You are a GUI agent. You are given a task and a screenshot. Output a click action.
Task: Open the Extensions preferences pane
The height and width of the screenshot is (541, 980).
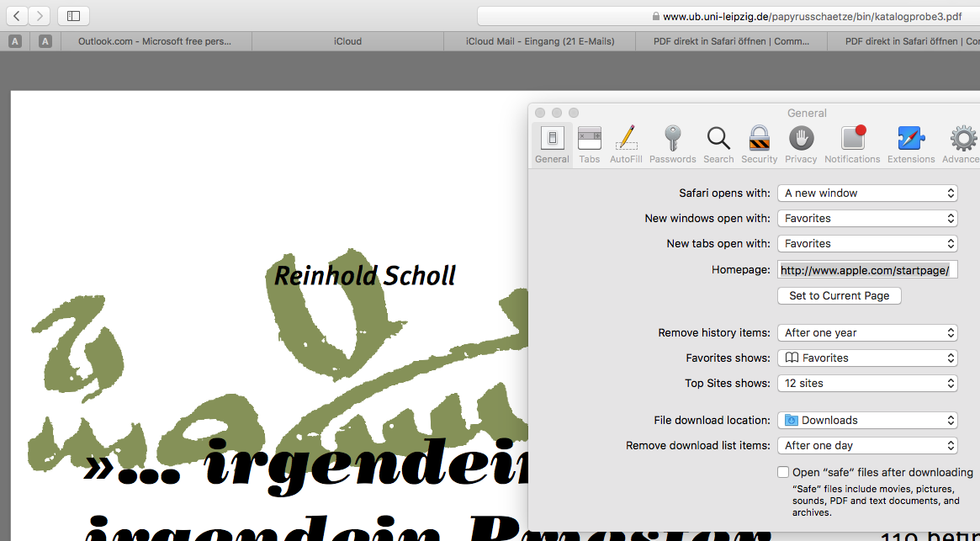911,145
